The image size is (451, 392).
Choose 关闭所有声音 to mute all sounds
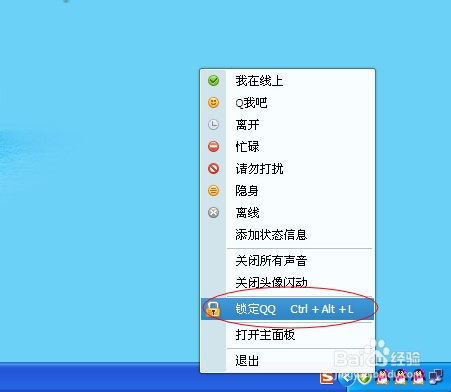287,261
